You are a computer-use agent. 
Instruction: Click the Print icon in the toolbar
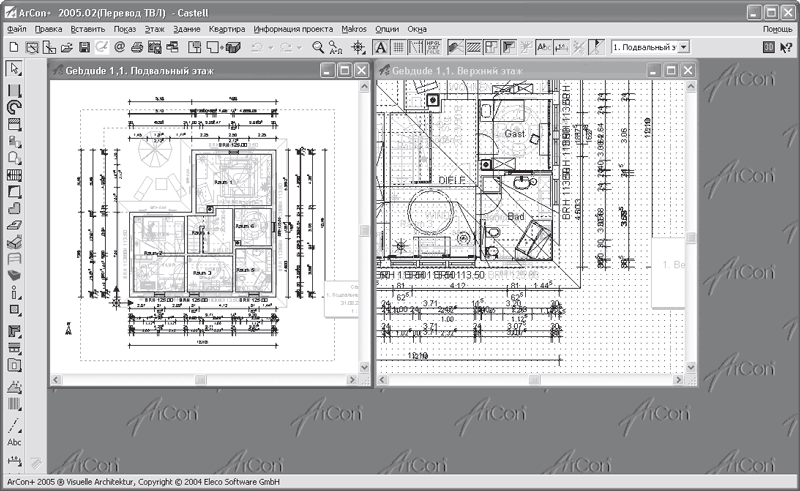point(136,47)
